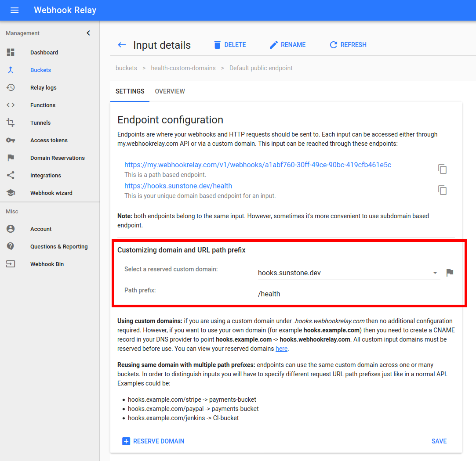The height and width of the screenshot is (461, 476).
Task: Click the back arrow beside Input details
Action: [x=122, y=45]
